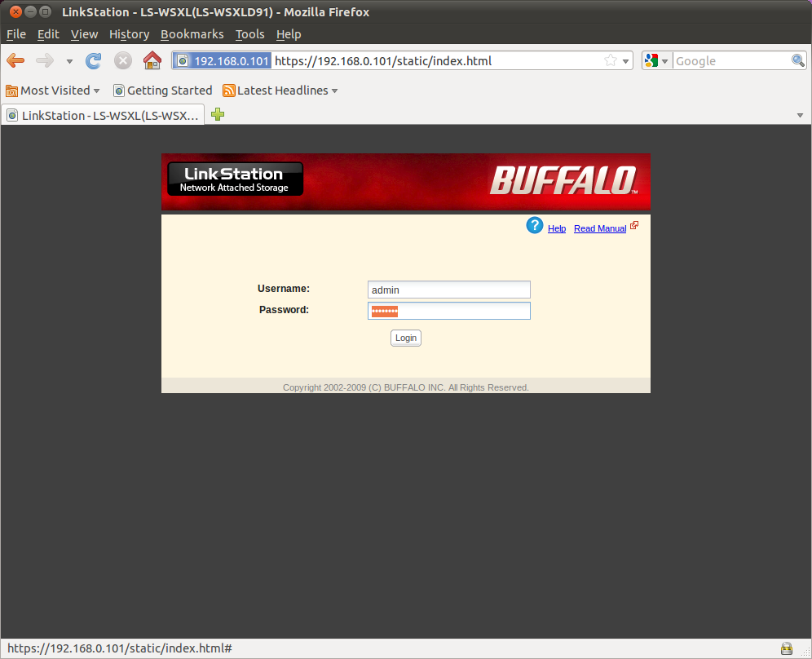Viewport: 812px width, 659px height.
Task: Close the Firefox window
Action: point(15,11)
